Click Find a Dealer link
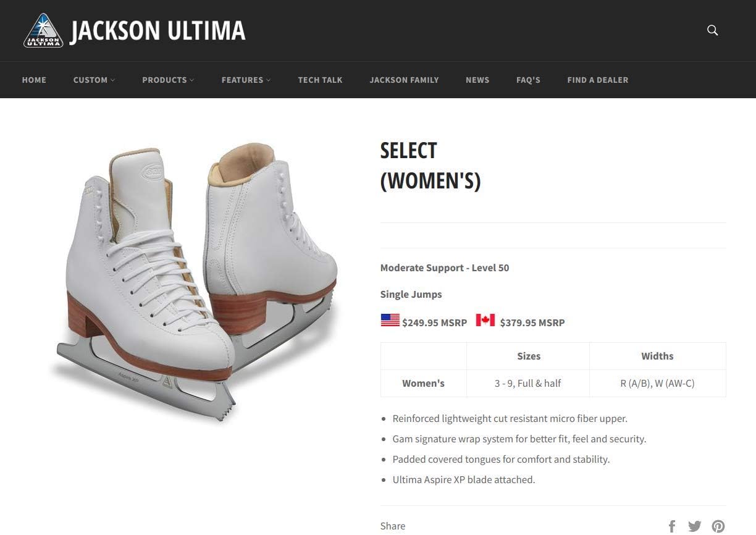 (x=597, y=80)
